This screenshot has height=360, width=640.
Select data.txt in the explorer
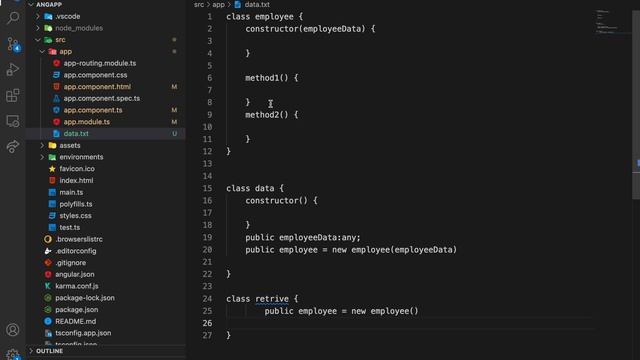(x=105, y=133)
